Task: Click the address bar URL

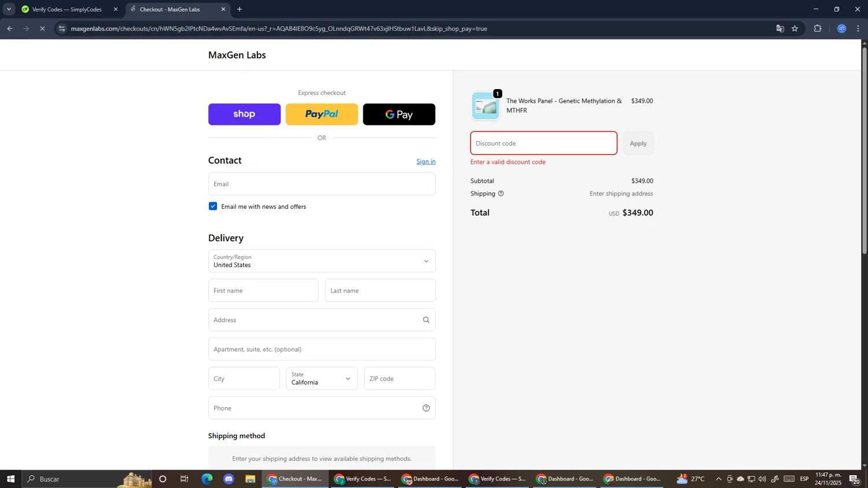Action: [x=279, y=28]
